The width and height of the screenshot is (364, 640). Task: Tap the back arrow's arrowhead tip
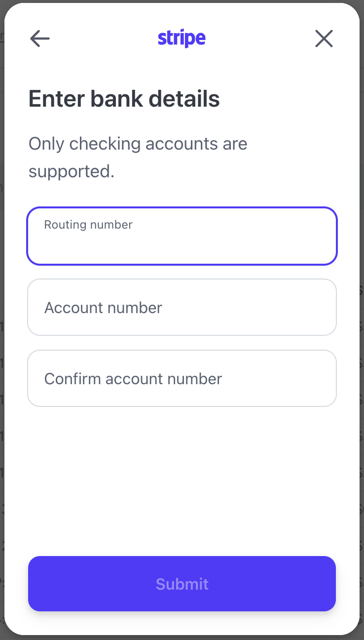(x=32, y=39)
